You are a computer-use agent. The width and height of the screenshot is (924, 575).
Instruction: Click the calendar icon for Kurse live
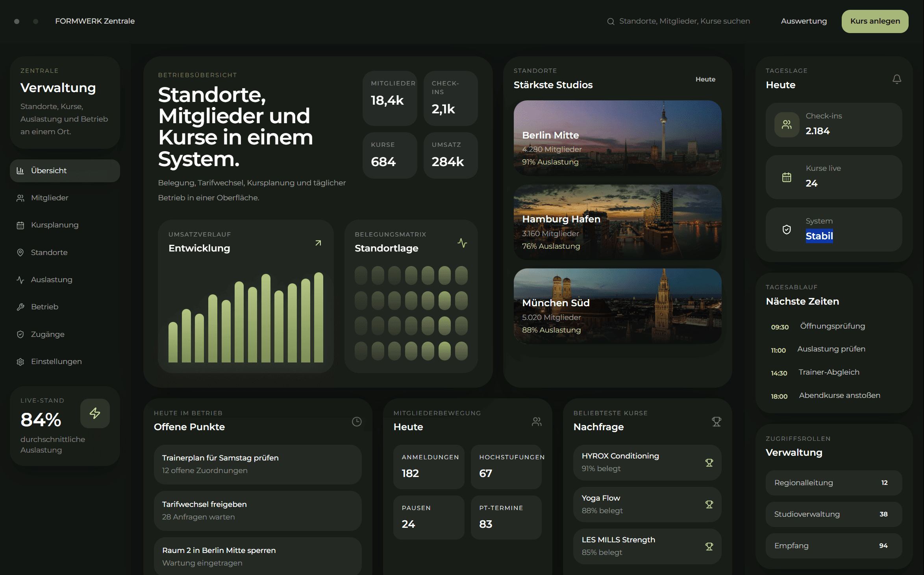point(786,177)
